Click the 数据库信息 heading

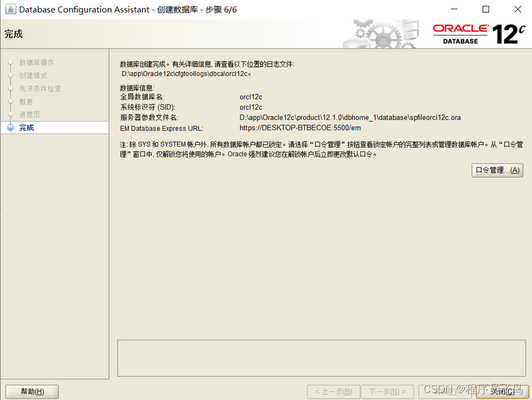(137, 88)
